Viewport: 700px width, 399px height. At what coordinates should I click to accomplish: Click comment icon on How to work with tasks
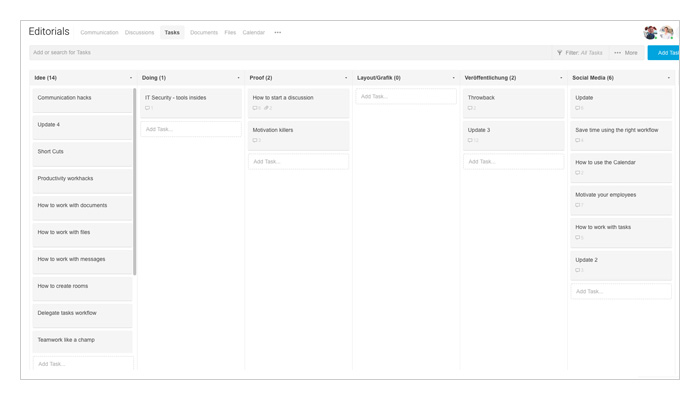pos(578,237)
